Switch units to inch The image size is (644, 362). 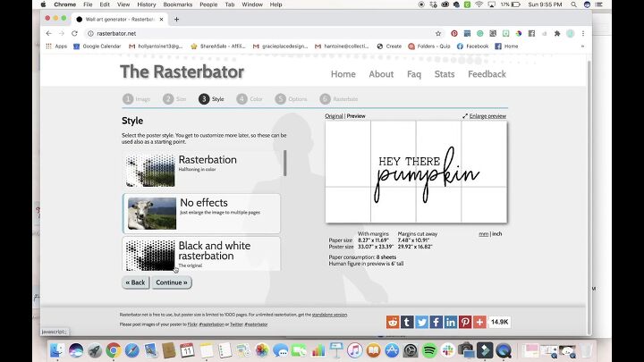click(x=497, y=234)
